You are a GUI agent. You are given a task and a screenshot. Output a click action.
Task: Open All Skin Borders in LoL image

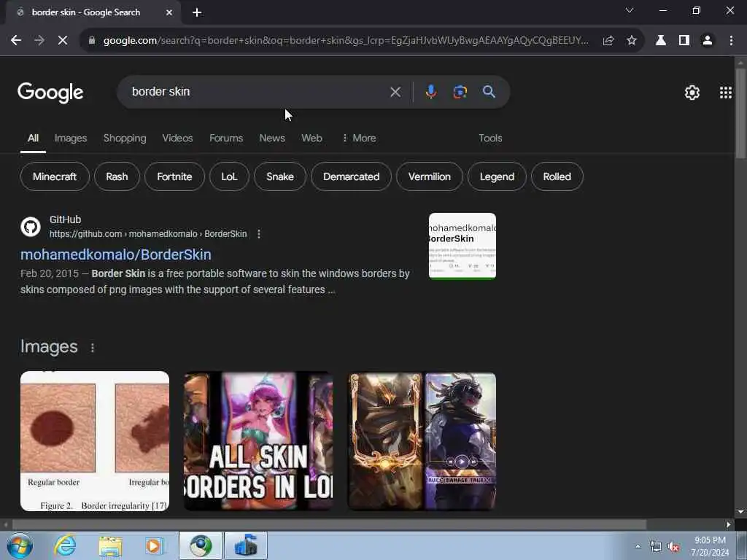(258, 441)
